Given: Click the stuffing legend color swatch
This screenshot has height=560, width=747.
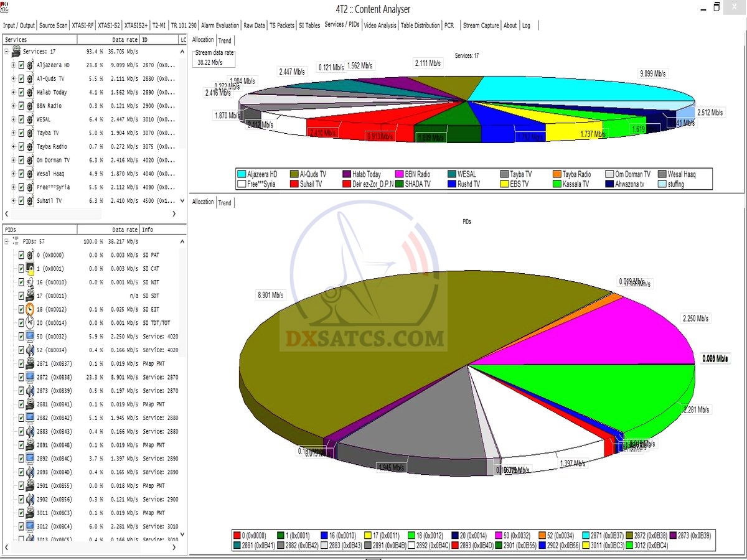Looking at the screenshot, I should (662, 184).
